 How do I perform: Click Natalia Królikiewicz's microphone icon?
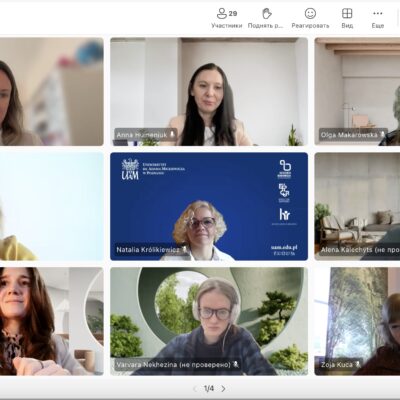(184, 249)
